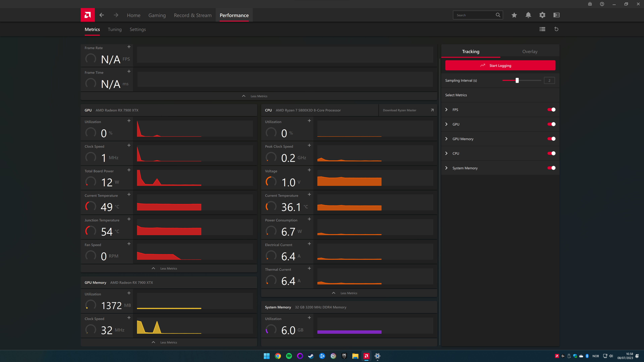Toggle FPS tracking switch
Viewport: 644px width, 362px height.
[x=551, y=110]
